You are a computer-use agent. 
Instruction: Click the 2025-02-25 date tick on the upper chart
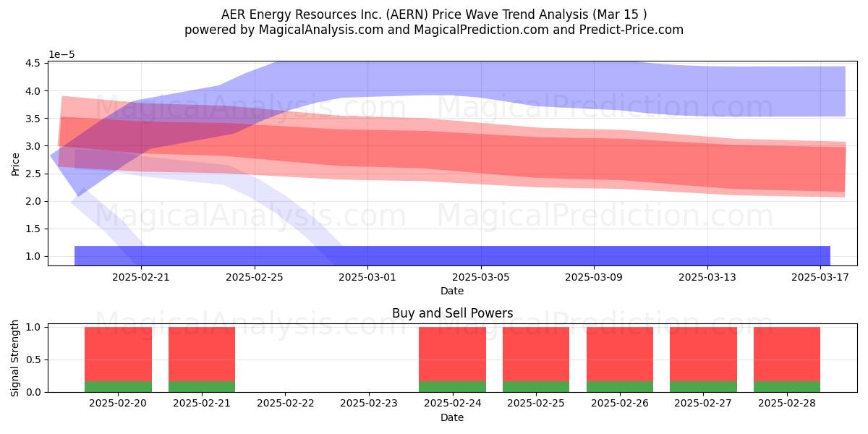click(255, 277)
